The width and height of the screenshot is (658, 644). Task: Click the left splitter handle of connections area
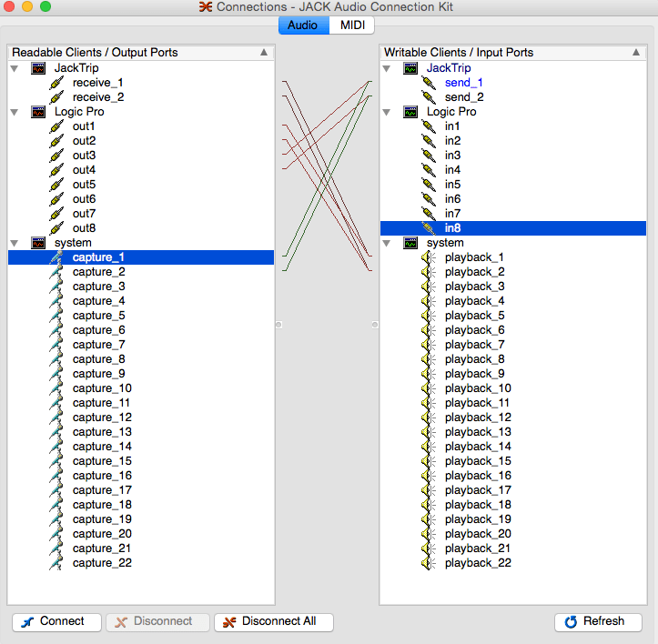[278, 325]
